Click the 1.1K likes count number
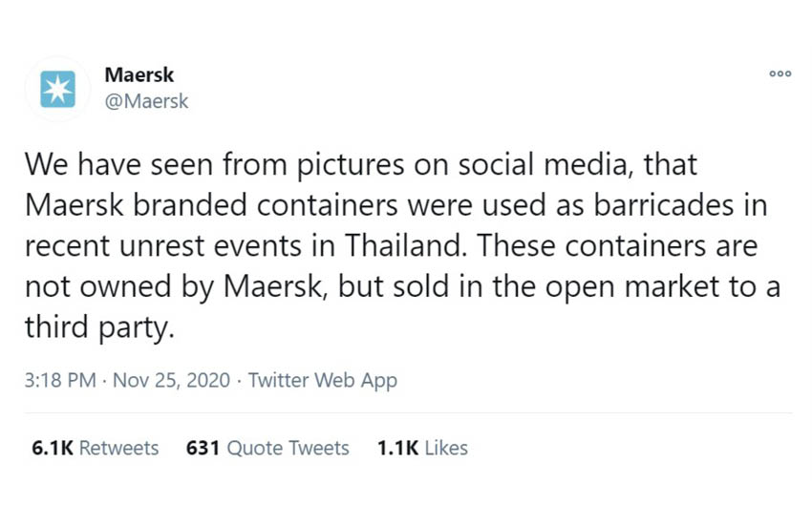This screenshot has height=525, width=812. (x=397, y=448)
